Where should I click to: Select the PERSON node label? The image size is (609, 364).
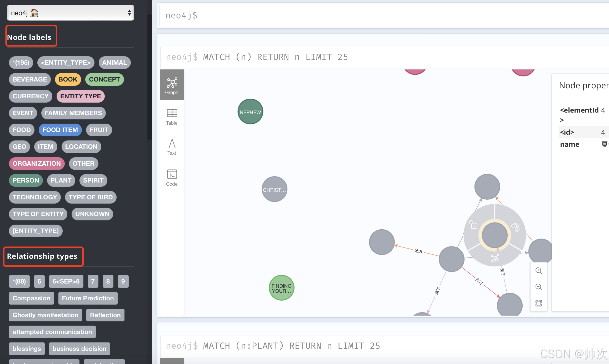tap(26, 180)
